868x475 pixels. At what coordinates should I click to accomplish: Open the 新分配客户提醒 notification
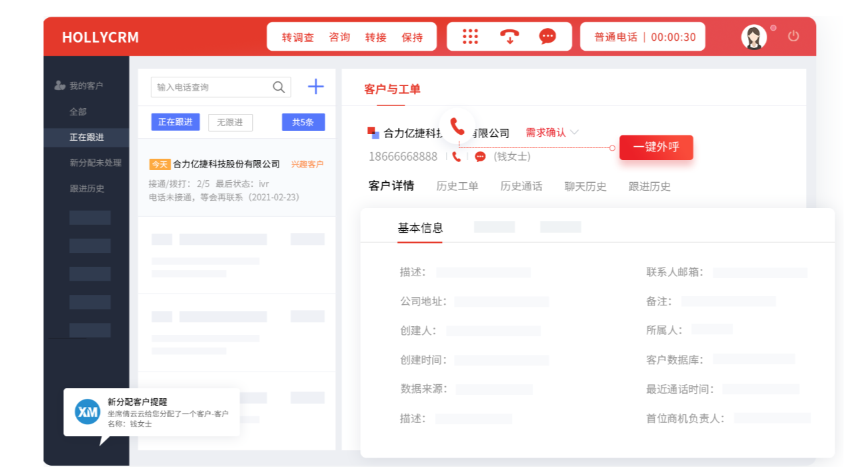tap(151, 412)
